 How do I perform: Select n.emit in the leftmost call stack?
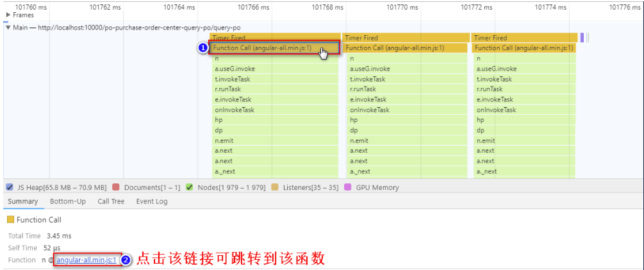tap(275, 140)
